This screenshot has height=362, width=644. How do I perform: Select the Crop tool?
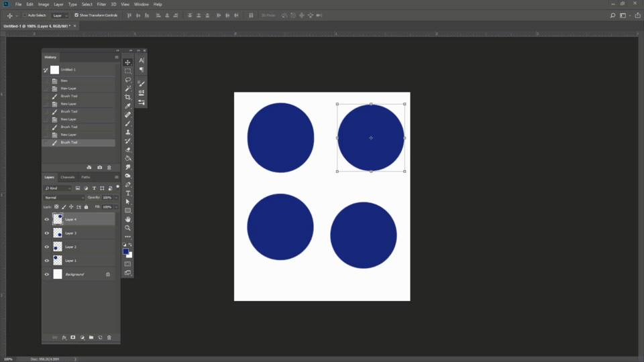click(127, 97)
